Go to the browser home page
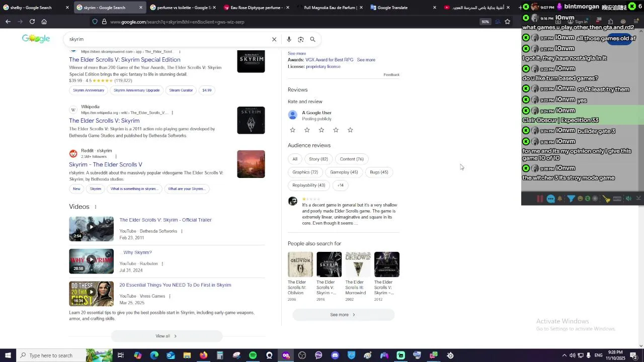Screen dimensions: 644x362 (44, 22)
